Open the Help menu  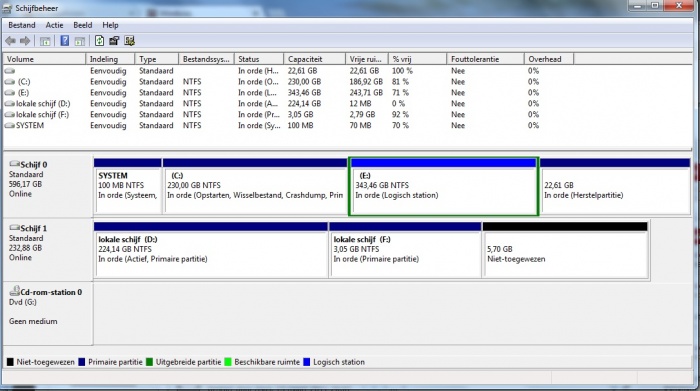[x=110, y=25]
